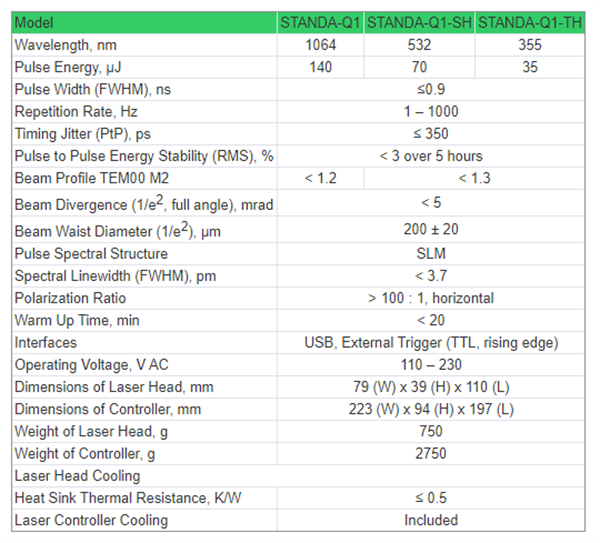Click the 'Wavelength, nm' row label
The height and width of the screenshot is (543, 600).
(65, 45)
